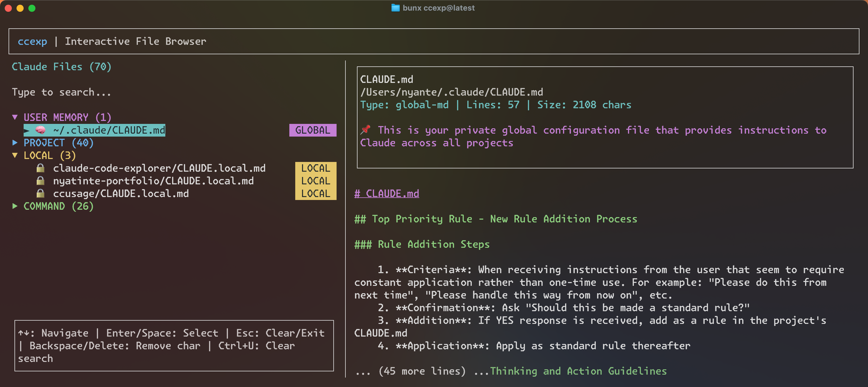The height and width of the screenshot is (387, 868).
Task: Click the 'Lines: 57' metadata text
Action: coord(493,105)
